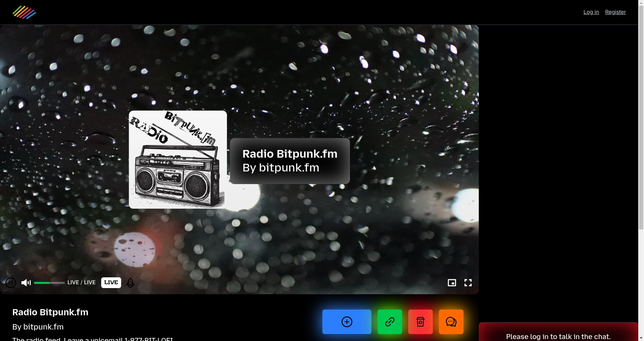Click the 'LIVE / LIVE' time indicator
Screen dimensions: 644x341
tap(82, 283)
